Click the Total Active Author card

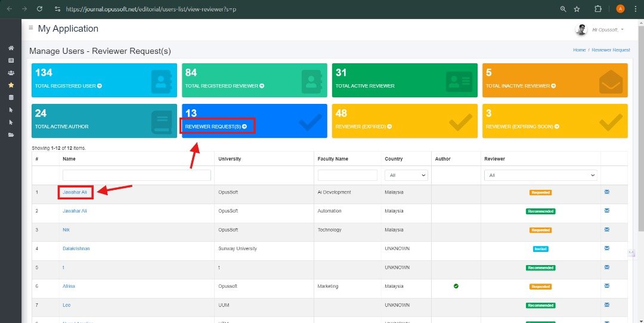click(x=104, y=121)
